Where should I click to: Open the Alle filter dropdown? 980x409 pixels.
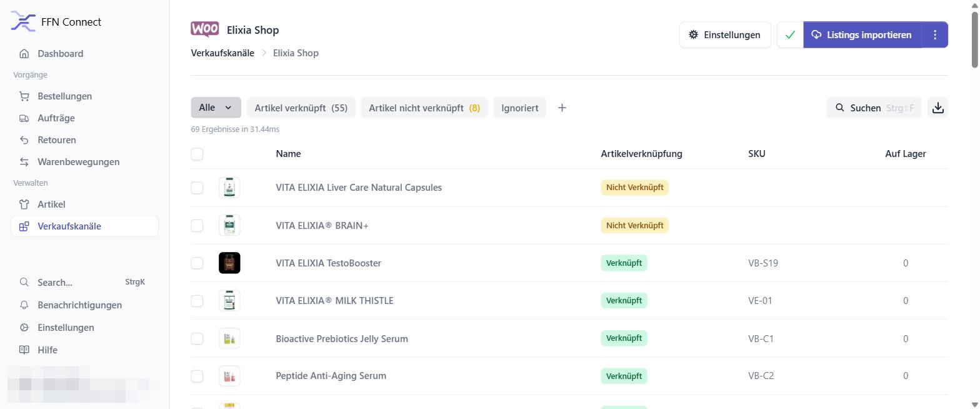pos(216,108)
